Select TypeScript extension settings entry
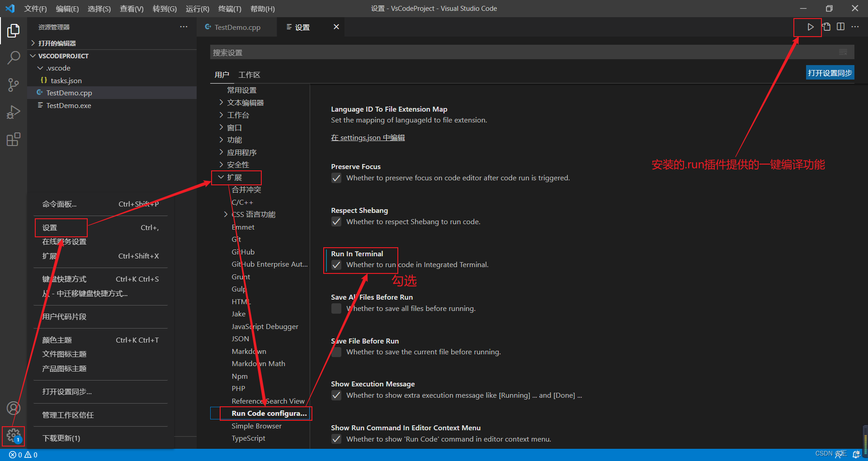This screenshot has height=461, width=868. 248,438
